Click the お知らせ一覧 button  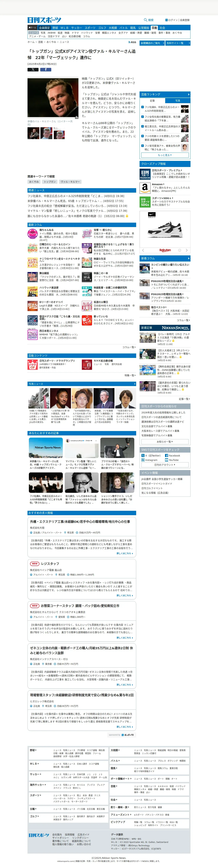165,441
